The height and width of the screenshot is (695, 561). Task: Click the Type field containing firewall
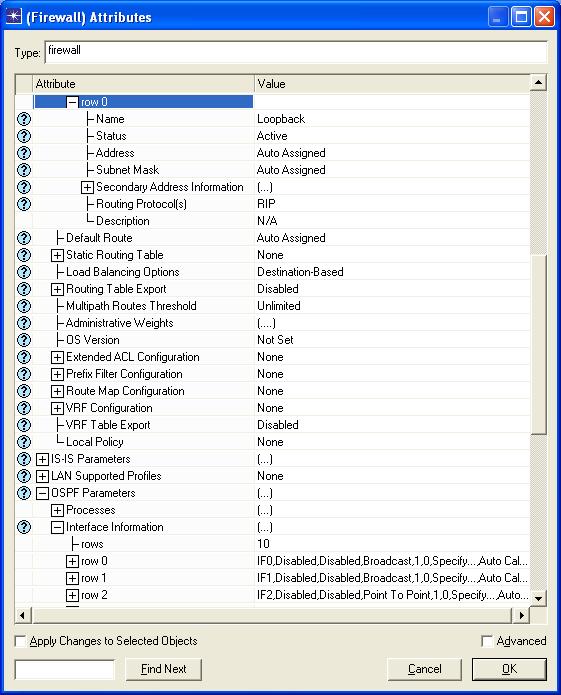pos(296,52)
